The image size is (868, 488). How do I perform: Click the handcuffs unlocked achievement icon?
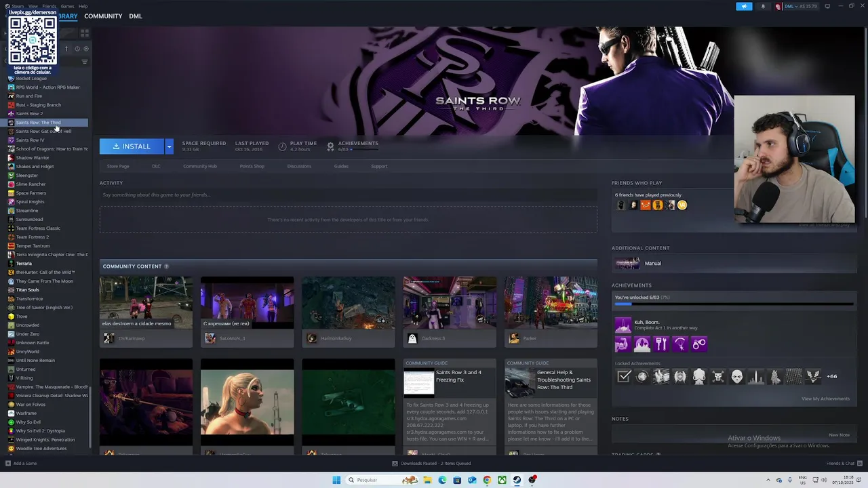[x=699, y=344]
